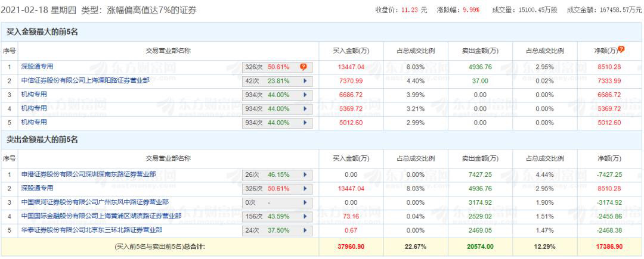The image size is (644, 259).
Task: Click the date heading 2021-02-18 星期四
Action: 39,11
